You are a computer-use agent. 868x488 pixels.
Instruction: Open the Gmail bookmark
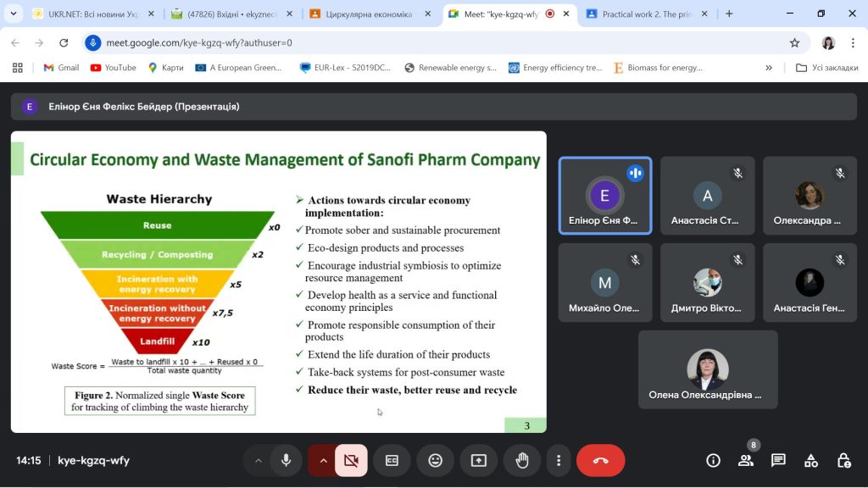(61, 68)
